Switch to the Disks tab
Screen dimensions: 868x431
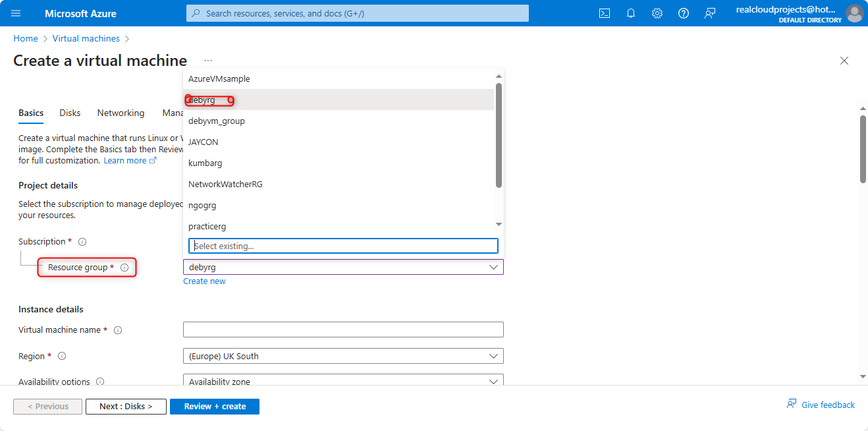(x=70, y=113)
